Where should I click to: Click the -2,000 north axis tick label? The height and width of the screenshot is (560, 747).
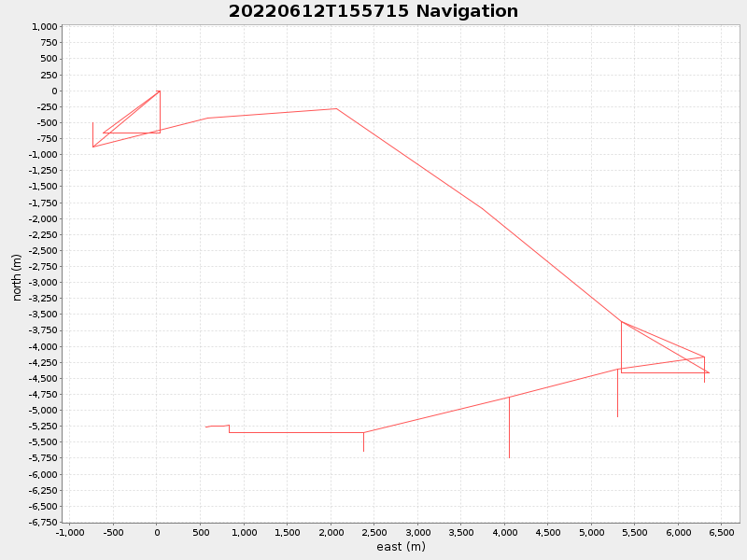tap(43, 219)
